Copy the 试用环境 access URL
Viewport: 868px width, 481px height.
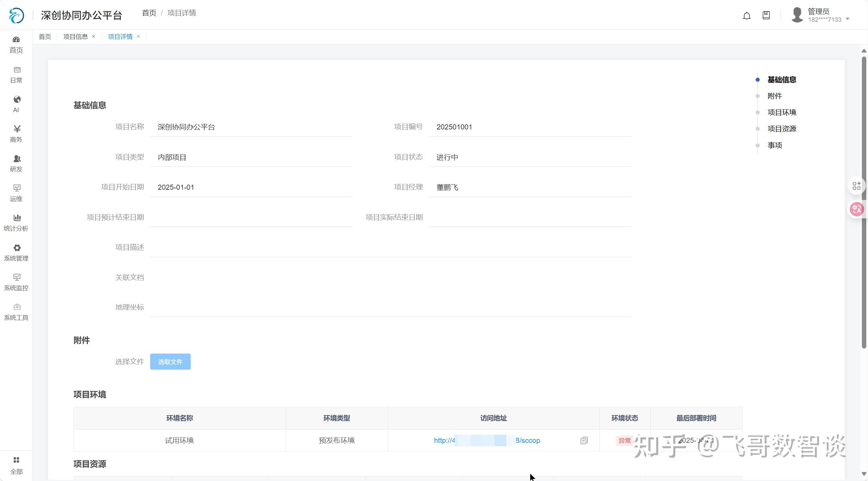[584, 440]
